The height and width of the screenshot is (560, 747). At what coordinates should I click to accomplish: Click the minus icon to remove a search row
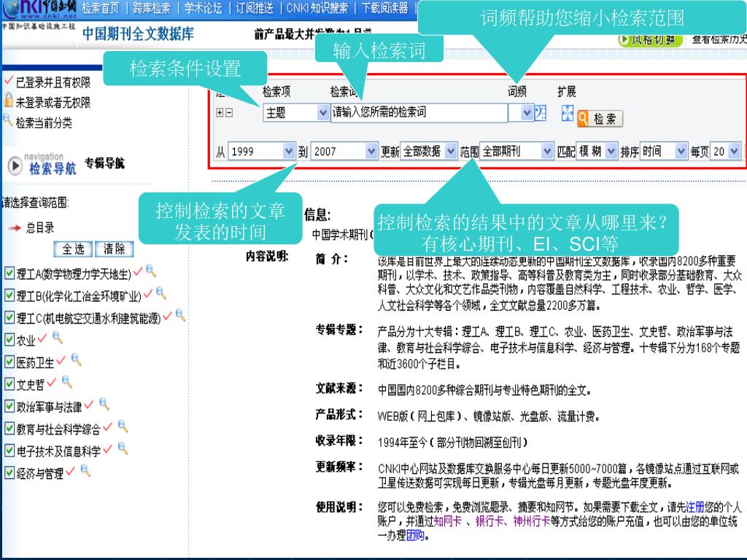[x=229, y=113]
